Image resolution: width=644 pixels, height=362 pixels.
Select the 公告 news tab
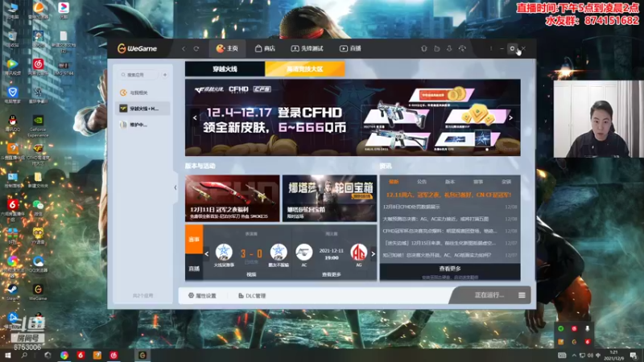click(422, 182)
